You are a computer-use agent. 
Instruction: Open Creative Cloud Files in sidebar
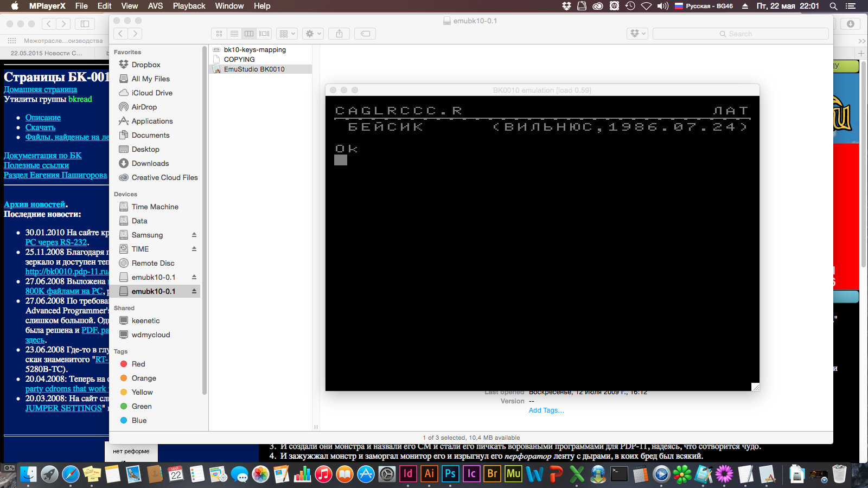[x=165, y=177]
